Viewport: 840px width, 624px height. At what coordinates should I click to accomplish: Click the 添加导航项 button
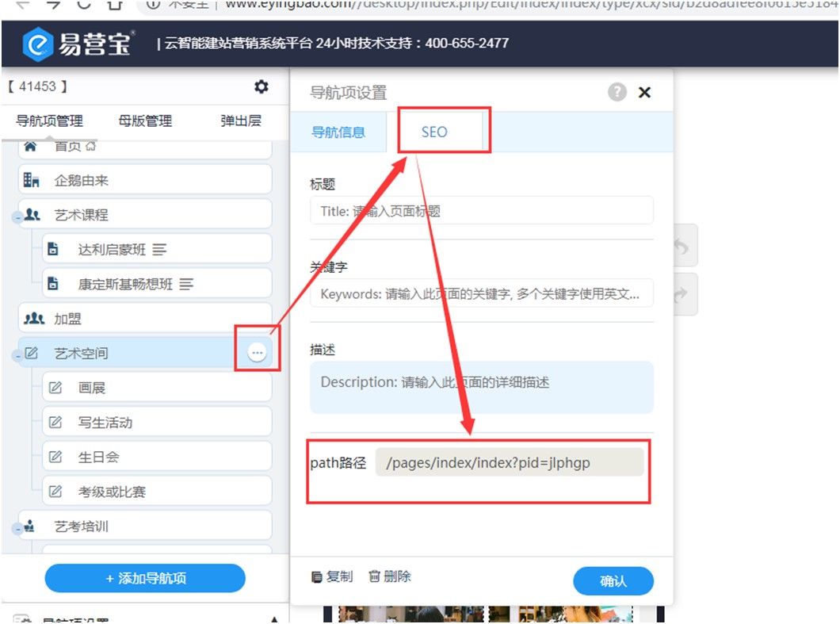145,578
